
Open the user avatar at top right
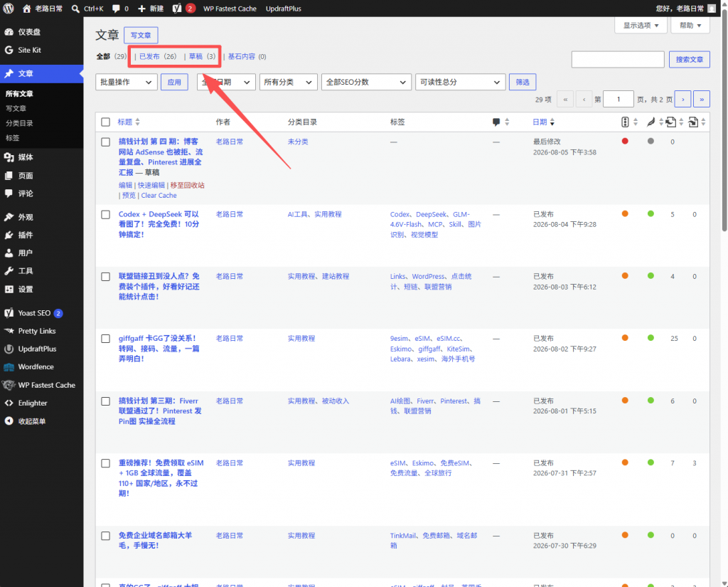pos(711,9)
